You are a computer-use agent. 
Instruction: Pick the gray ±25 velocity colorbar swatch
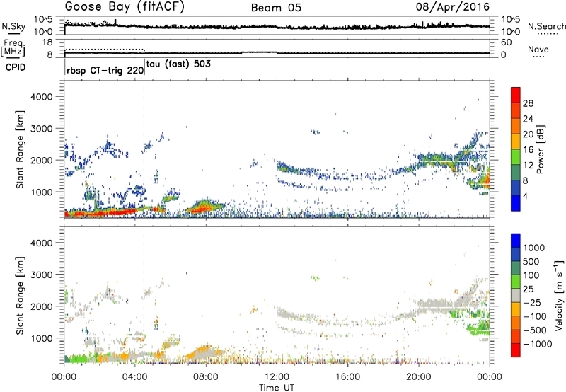(516, 295)
